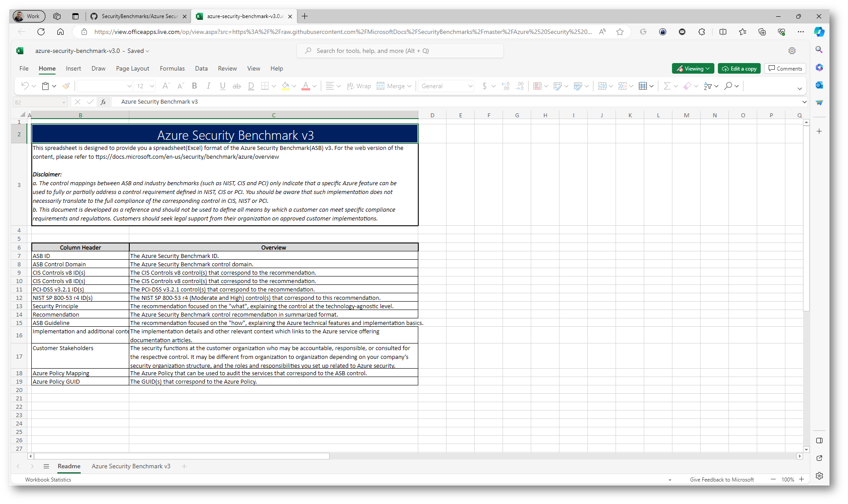Toggle Underline formatting

pyautogui.click(x=222, y=86)
